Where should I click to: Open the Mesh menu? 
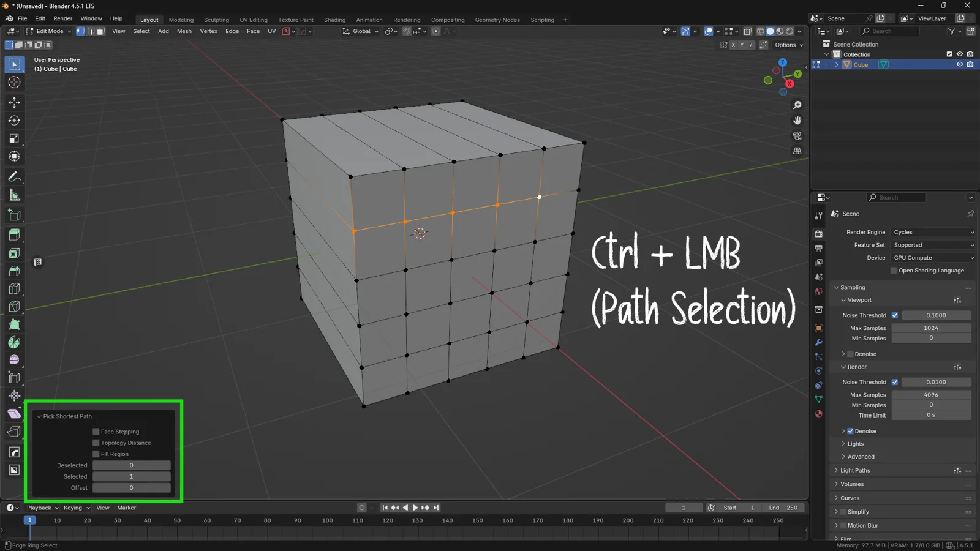(x=184, y=31)
